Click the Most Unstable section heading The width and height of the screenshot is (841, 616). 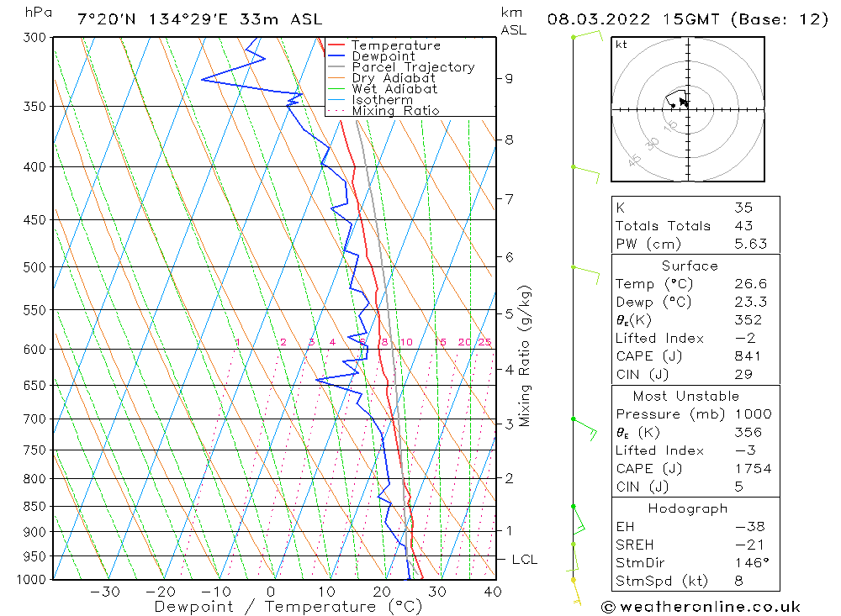[686, 396]
